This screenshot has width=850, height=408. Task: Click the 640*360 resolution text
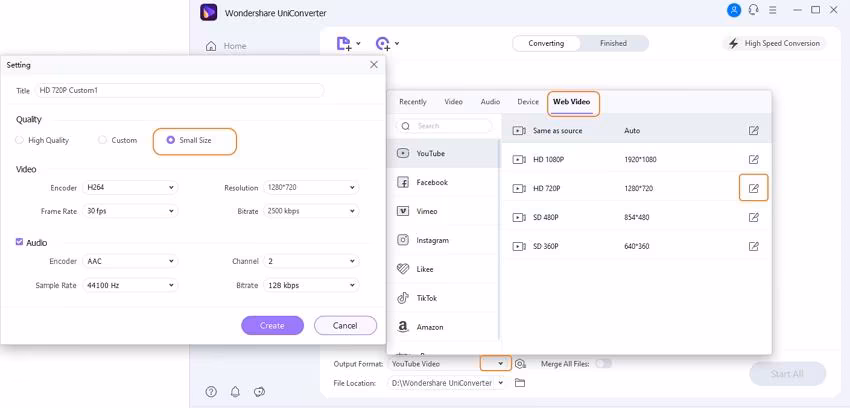coord(637,246)
